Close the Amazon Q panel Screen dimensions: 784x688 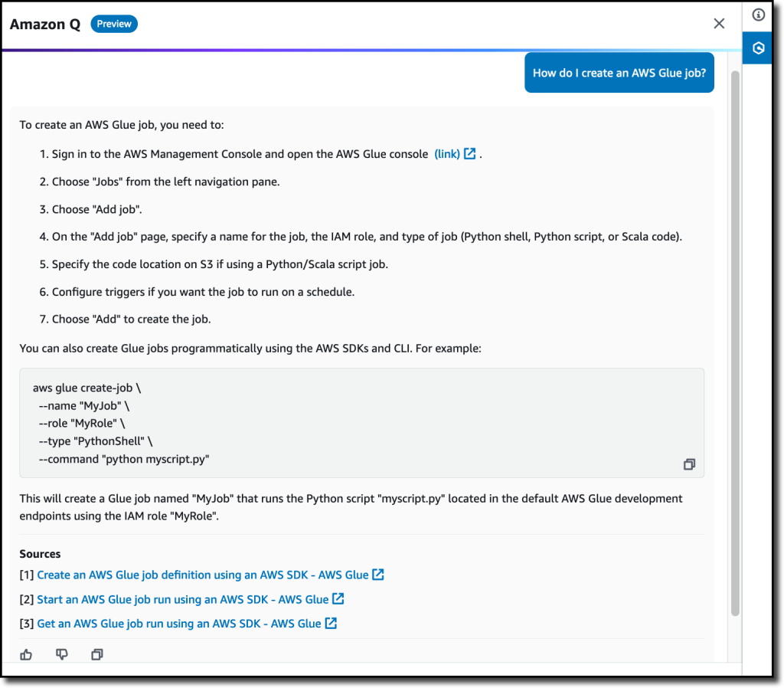(x=719, y=24)
